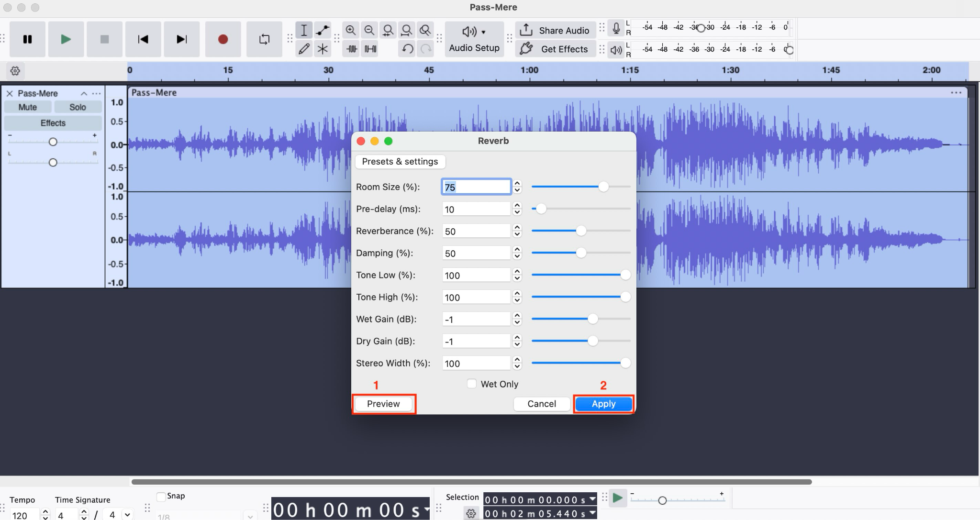Click the Pause transport button

[x=27, y=39]
